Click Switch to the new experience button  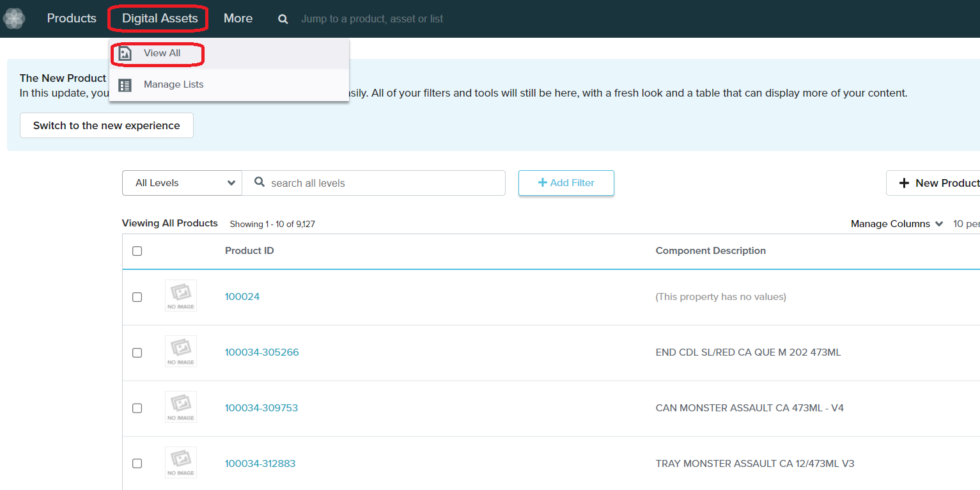pos(107,125)
